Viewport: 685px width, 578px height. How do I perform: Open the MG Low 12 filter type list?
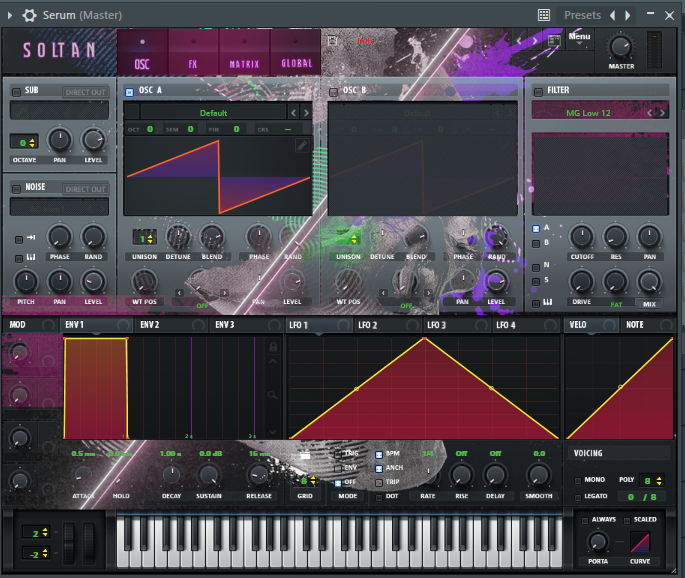point(588,113)
